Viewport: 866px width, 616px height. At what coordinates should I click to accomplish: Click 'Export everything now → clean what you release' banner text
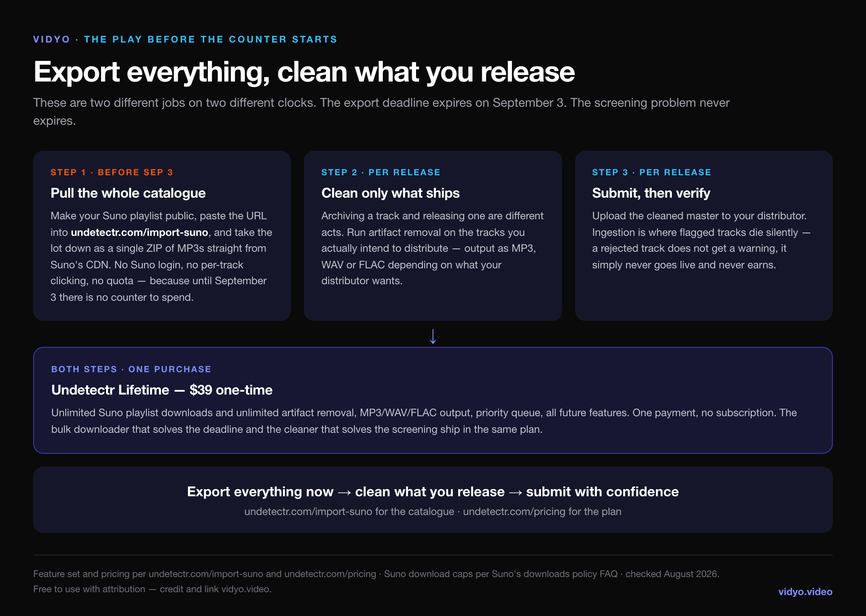(x=433, y=492)
